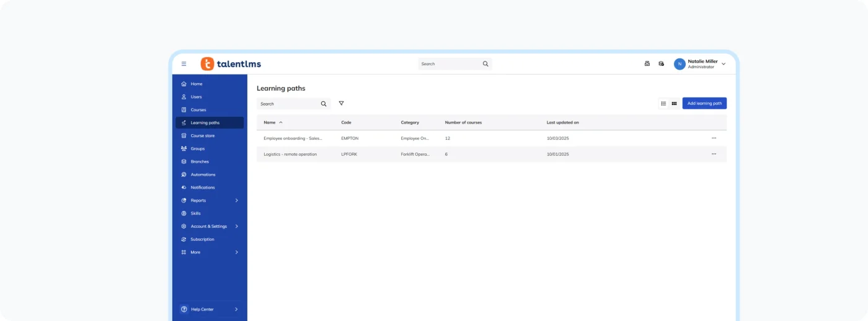
Task: Expand the Natalie Miller account dropdown
Action: pos(724,64)
